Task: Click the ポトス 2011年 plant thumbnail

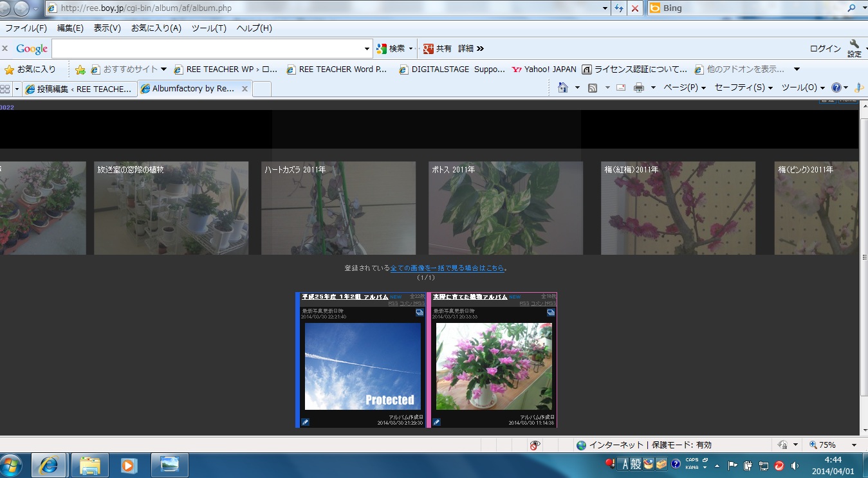Action: pyautogui.click(x=506, y=208)
